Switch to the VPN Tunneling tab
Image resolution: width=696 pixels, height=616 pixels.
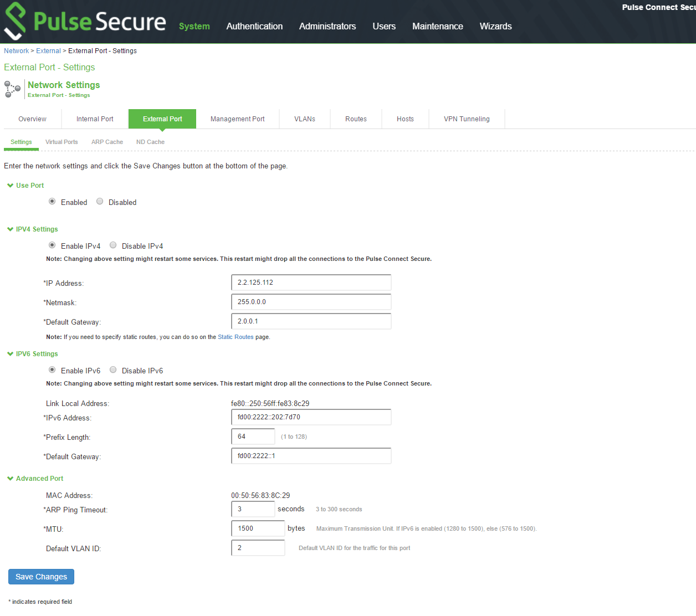coord(467,119)
